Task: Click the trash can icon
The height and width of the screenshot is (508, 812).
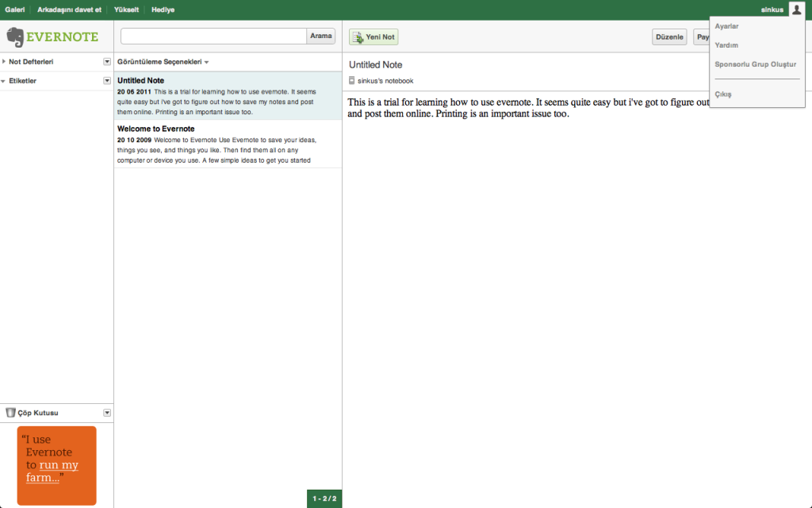Action: pos(10,413)
